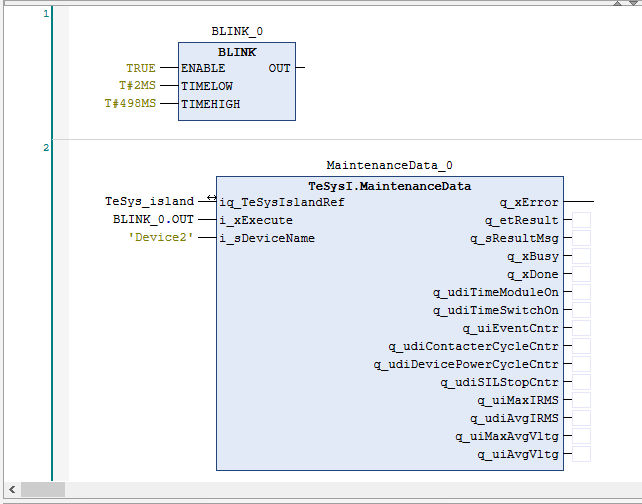Click the MaintenanceData_0 instance name
This screenshot has height=504, width=642.
pyautogui.click(x=389, y=165)
